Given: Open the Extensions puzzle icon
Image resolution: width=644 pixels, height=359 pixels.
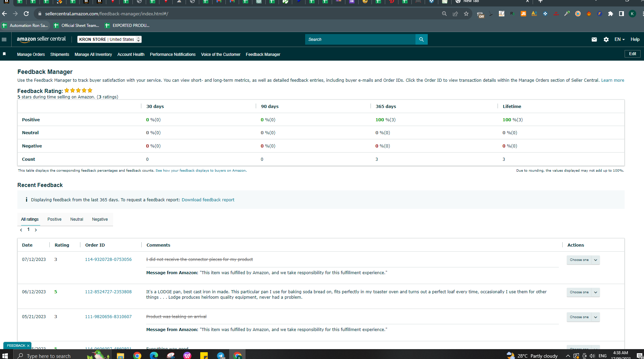Looking at the screenshot, I should coord(611,14).
